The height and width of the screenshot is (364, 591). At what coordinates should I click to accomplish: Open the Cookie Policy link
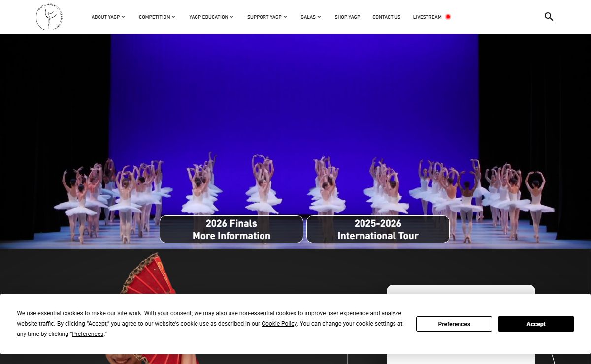click(279, 324)
